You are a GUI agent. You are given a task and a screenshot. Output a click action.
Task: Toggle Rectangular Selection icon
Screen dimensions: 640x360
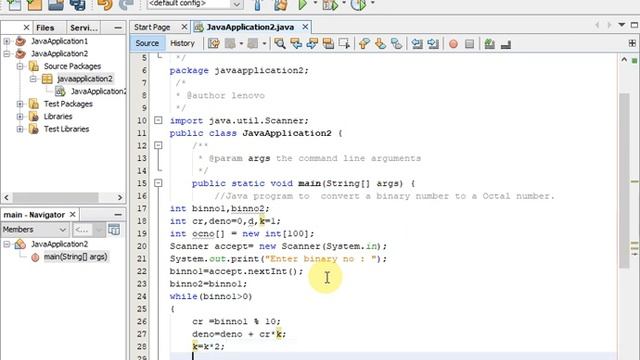pos(344,43)
